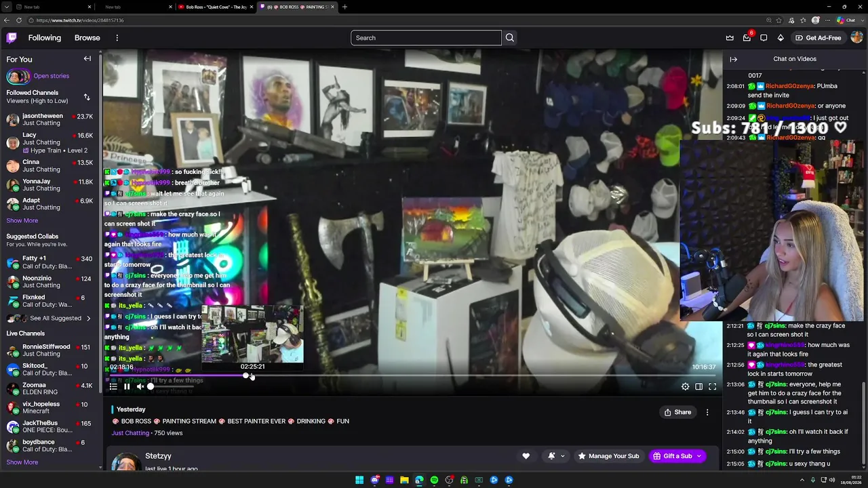Pause the video playback
Viewport: 868px width, 488px height.
click(127, 386)
